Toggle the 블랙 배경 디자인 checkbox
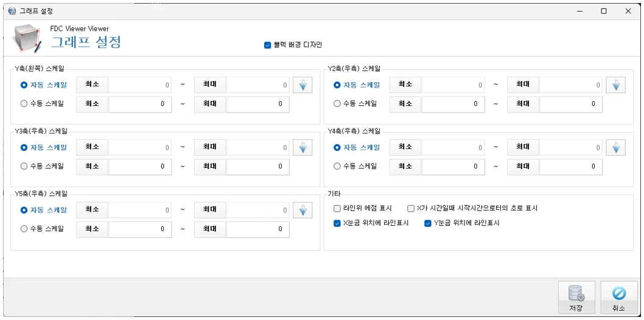Screen dimensions: 644x320 pyautogui.click(x=267, y=45)
